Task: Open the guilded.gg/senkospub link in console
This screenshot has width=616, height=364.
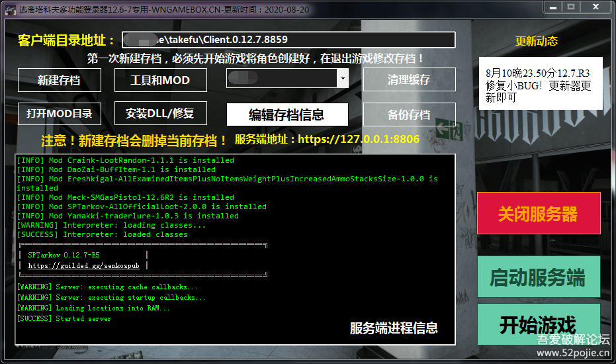Action: point(85,265)
